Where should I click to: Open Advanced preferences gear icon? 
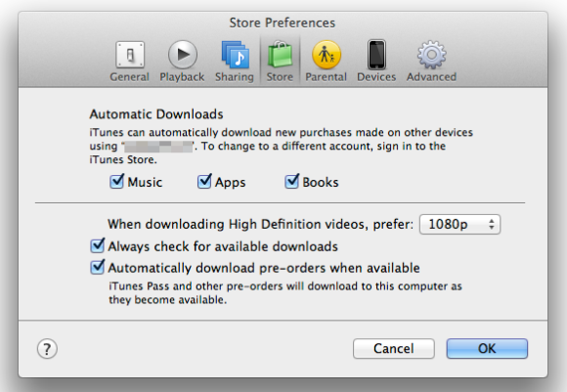(x=431, y=55)
